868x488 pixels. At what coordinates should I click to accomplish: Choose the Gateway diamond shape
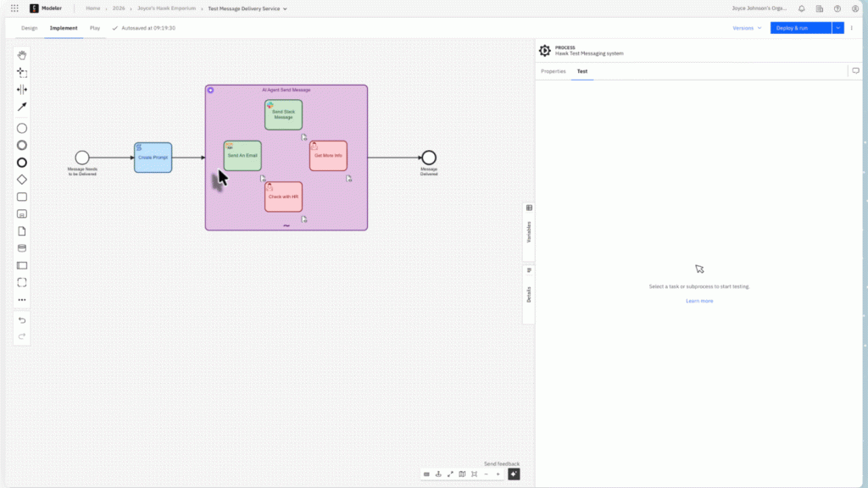pyautogui.click(x=22, y=180)
